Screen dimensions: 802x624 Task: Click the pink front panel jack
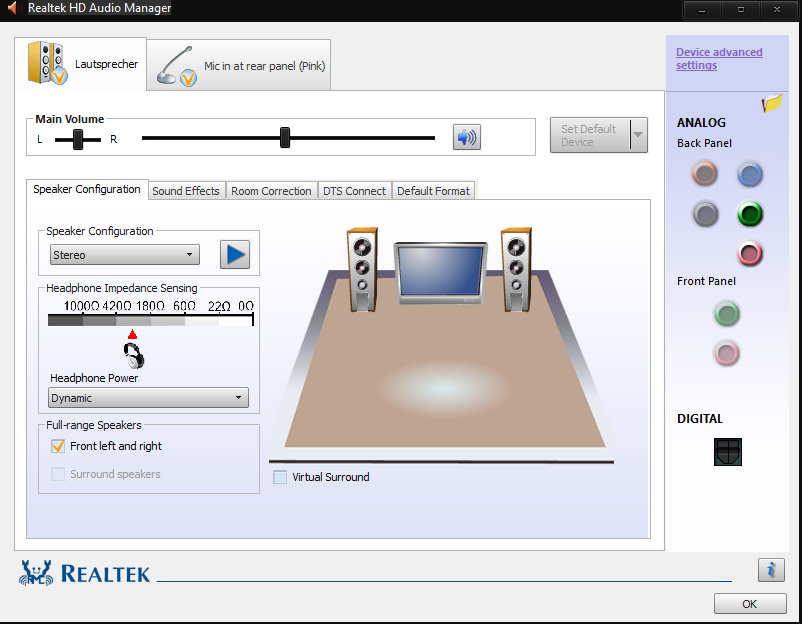point(726,353)
